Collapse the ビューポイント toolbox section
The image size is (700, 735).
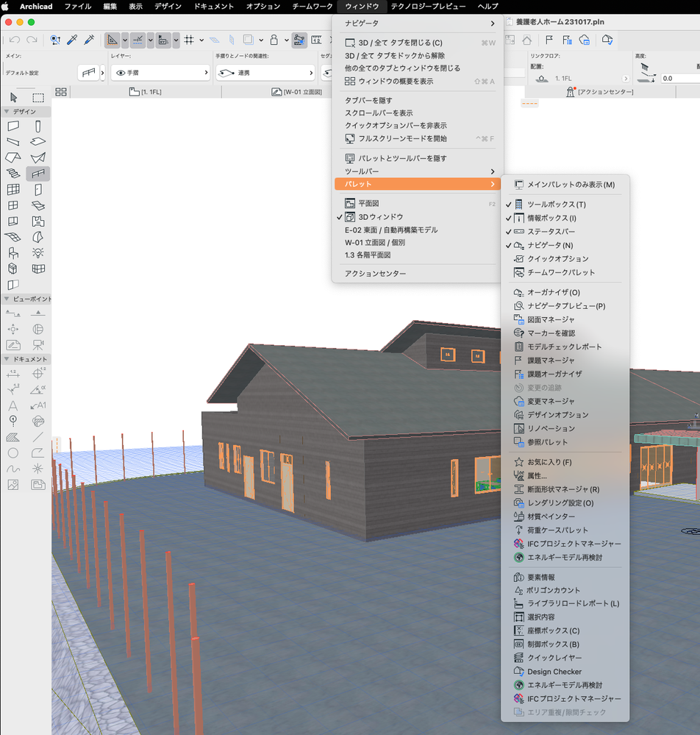point(7,299)
